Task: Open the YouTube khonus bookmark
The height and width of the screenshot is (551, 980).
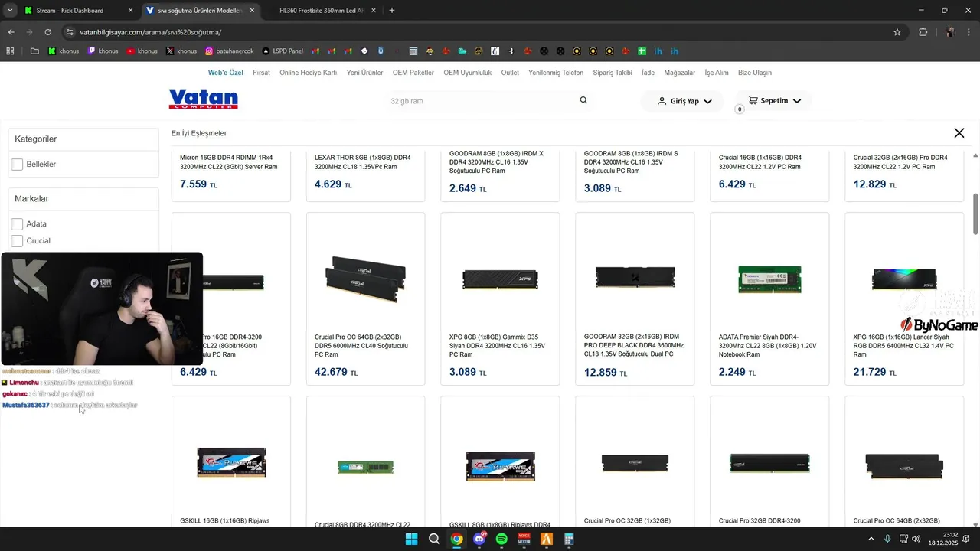Action: tap(142, 51)
